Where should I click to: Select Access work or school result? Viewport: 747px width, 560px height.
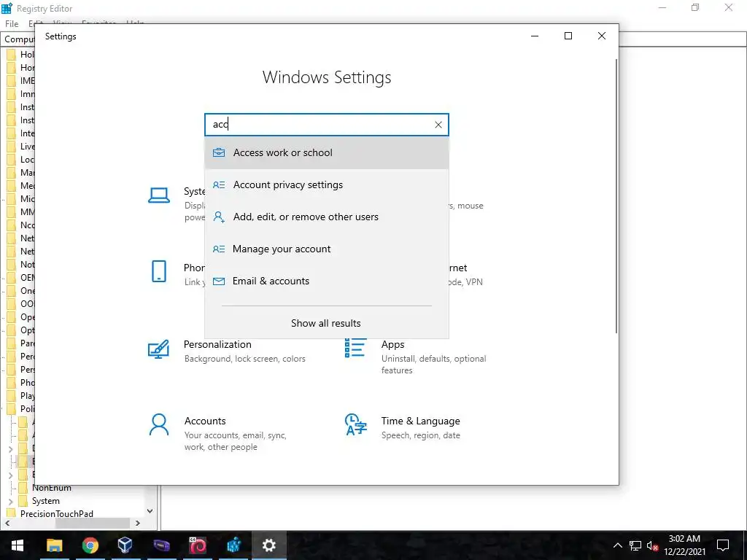point(327,153)
